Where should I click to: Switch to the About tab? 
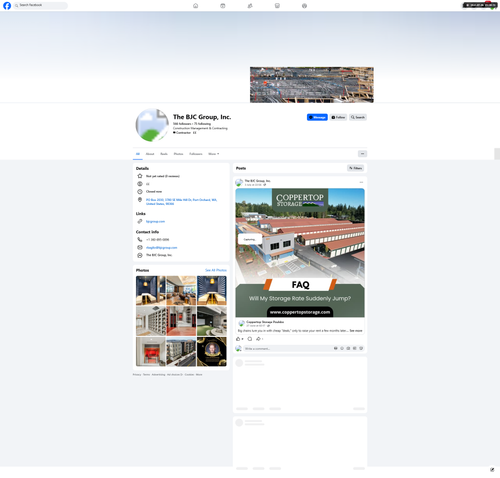coord(150,154)
